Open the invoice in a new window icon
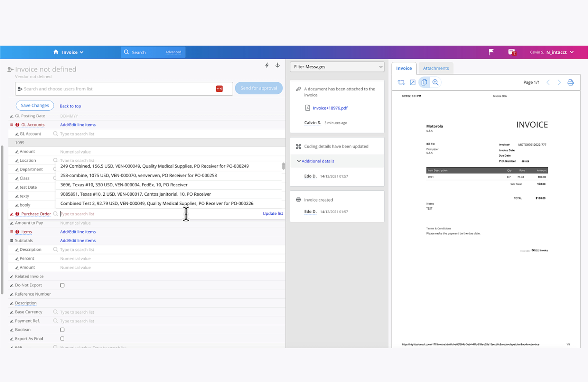The height and width of the screenshot is (382, 588). coord(413,82)
